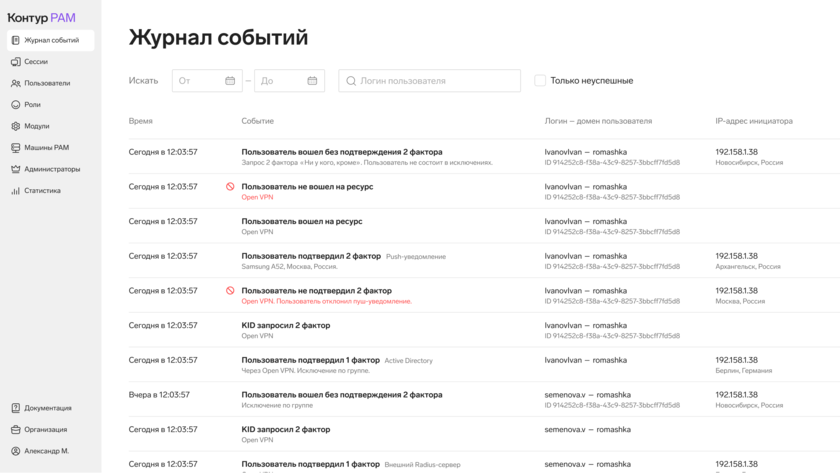Click the Контур PAM logo
This screenshot has width=840, height=473.
tap(42, 17)
